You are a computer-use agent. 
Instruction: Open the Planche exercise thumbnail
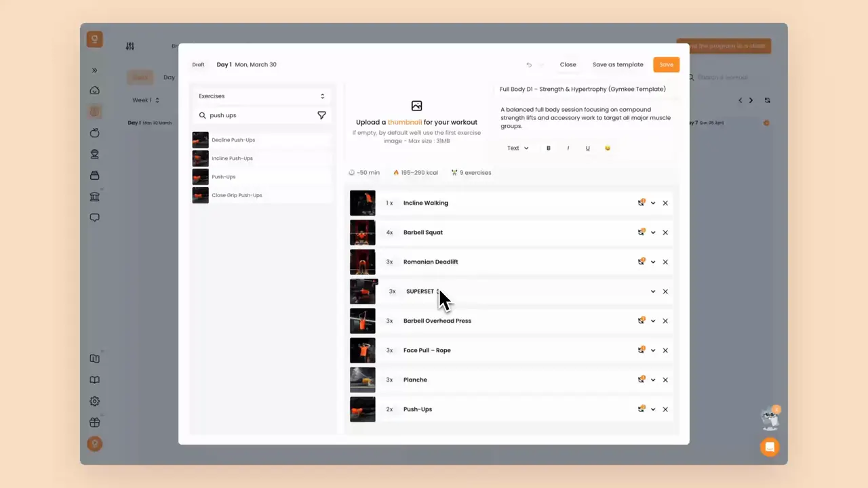click(x=362, y=380)
